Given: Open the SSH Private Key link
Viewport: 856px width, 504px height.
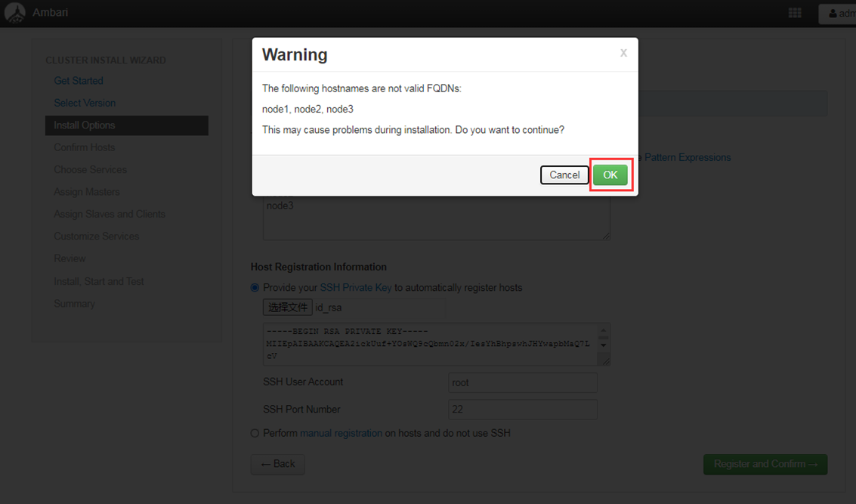Looking at the screenshot, I should coord(355,288).
